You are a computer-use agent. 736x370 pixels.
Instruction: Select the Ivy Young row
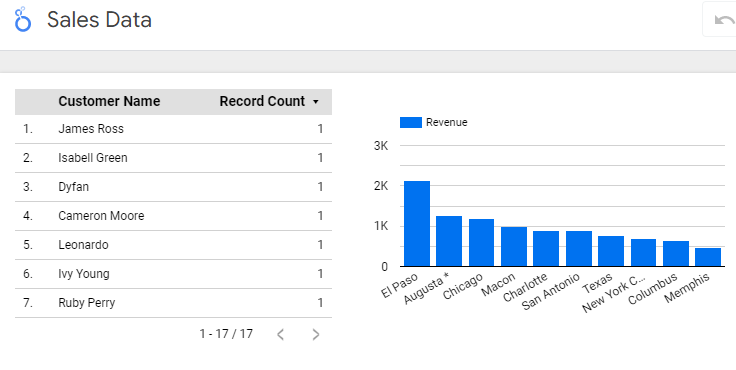pyautogui.click(x=173, y=274)
